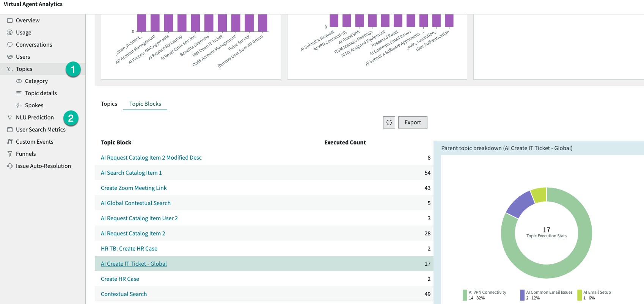Screen dimensions: 644x304
Task: Open the HR TB: Create HR Case link
Action: (x=129, y=249)
